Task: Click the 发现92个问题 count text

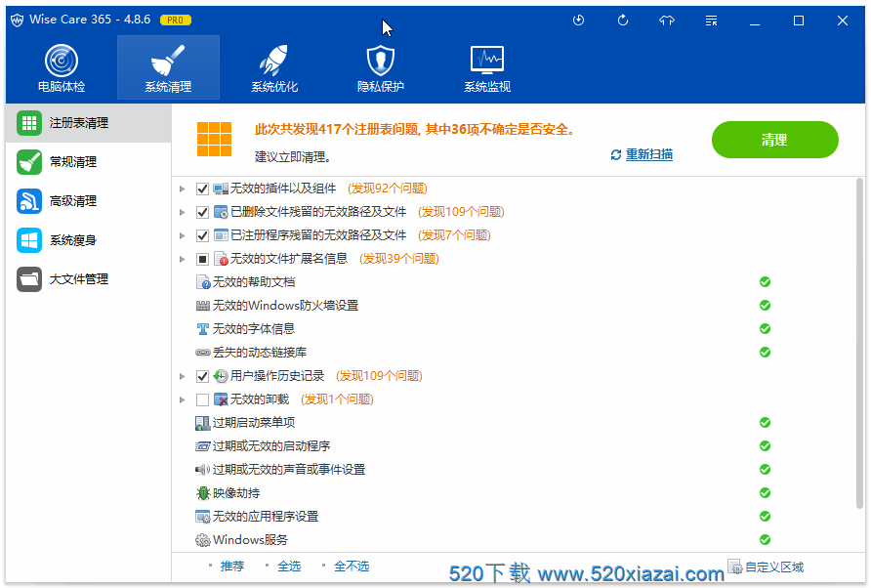Action: coord(388,189)
